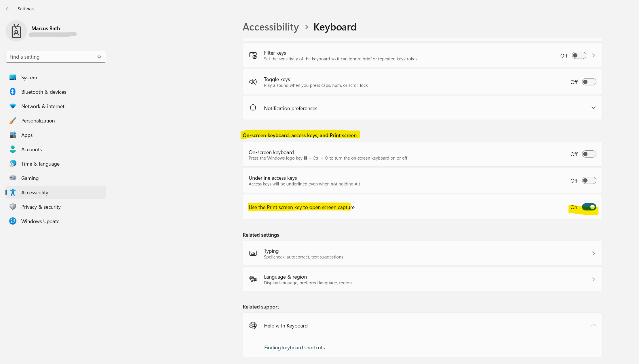Disable Print screen key screen capture toggle
This screenshot has height=364, width=639.
(589, 207)
